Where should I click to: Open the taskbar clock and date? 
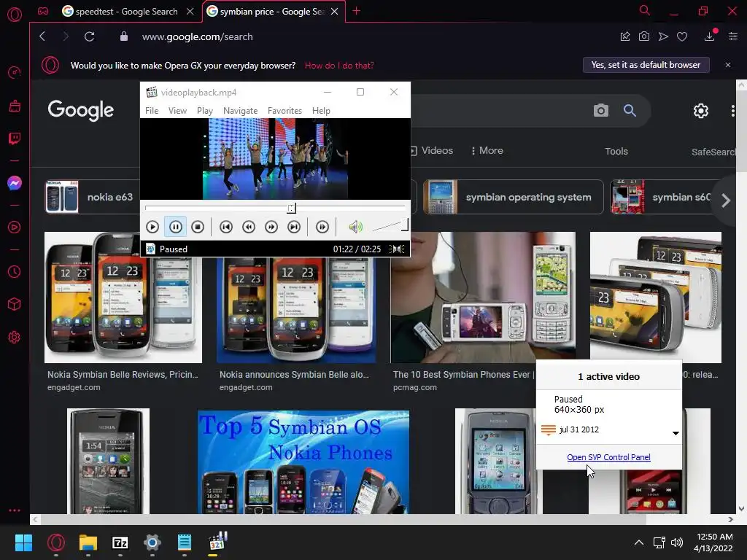pyautogui.click(x=713, y=542)
